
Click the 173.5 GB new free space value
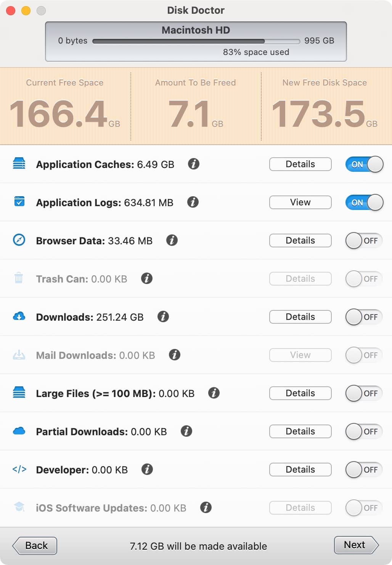tap(325, 114)
